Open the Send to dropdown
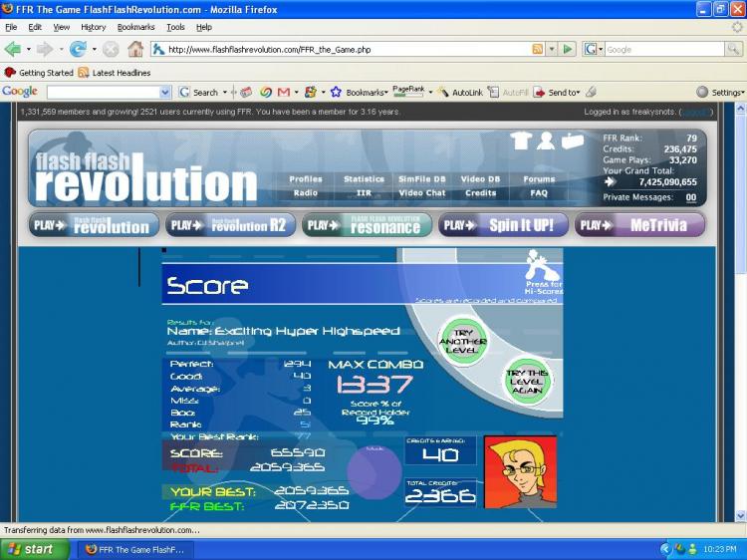Viewport: 747px width, 560px height. coord(579,92)
